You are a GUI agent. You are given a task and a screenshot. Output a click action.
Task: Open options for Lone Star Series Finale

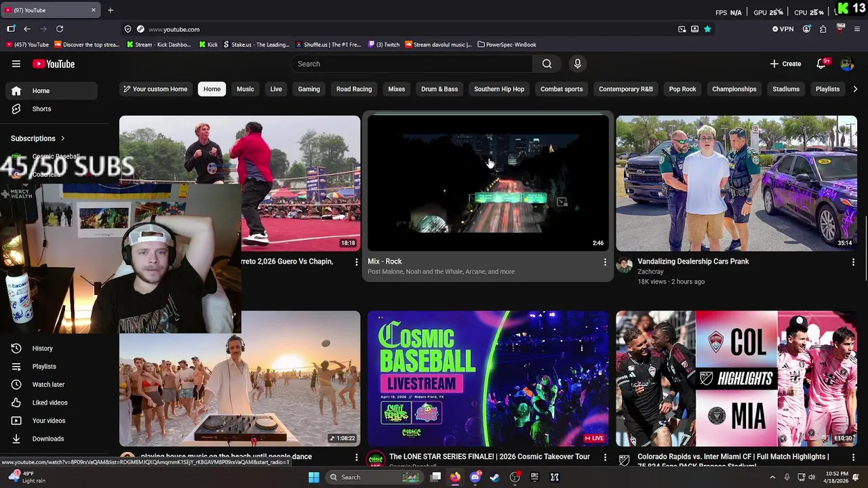coord(605,457)
